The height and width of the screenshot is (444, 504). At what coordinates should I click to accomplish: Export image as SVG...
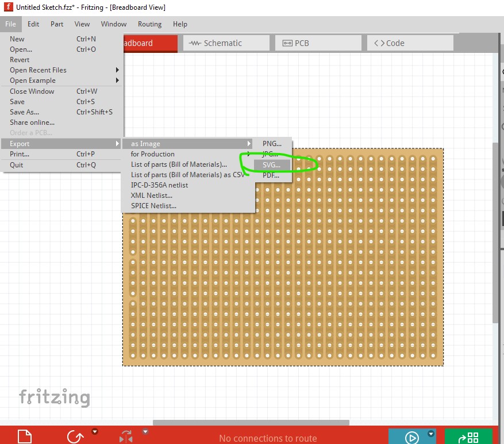[x=272, y=164]
